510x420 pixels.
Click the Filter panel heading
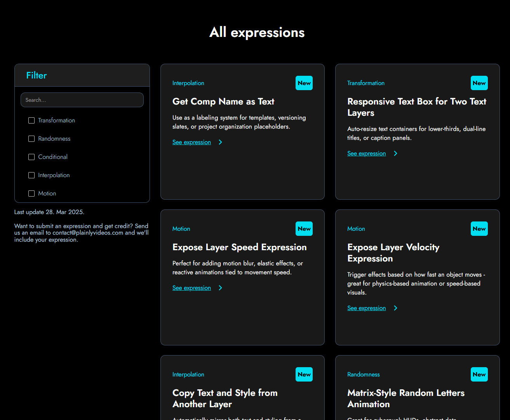tap(37, 75)
